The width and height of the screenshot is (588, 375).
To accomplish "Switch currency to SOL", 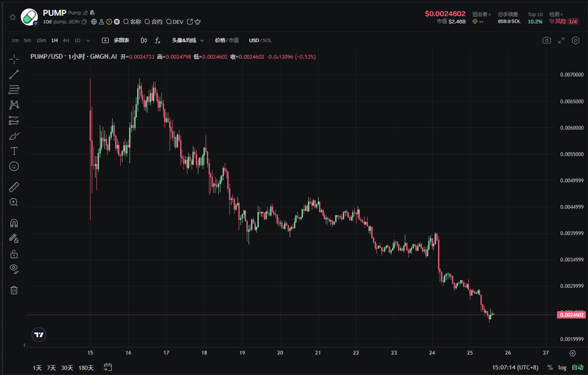I will point(267,40).
